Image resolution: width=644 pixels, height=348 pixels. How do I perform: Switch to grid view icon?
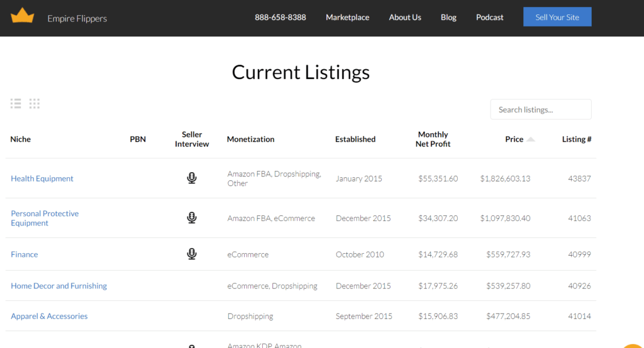pos(35,104)
